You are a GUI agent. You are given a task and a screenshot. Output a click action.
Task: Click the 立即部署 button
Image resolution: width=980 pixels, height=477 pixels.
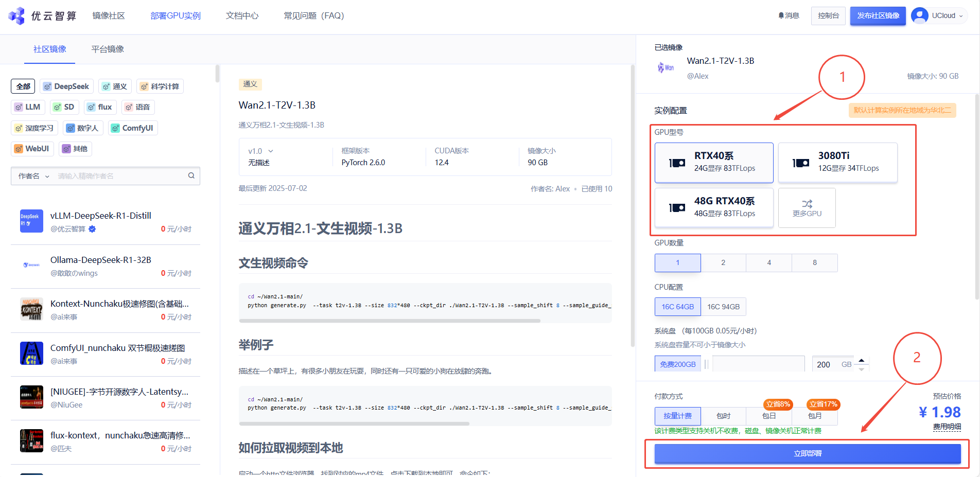(x=808, y=453)
